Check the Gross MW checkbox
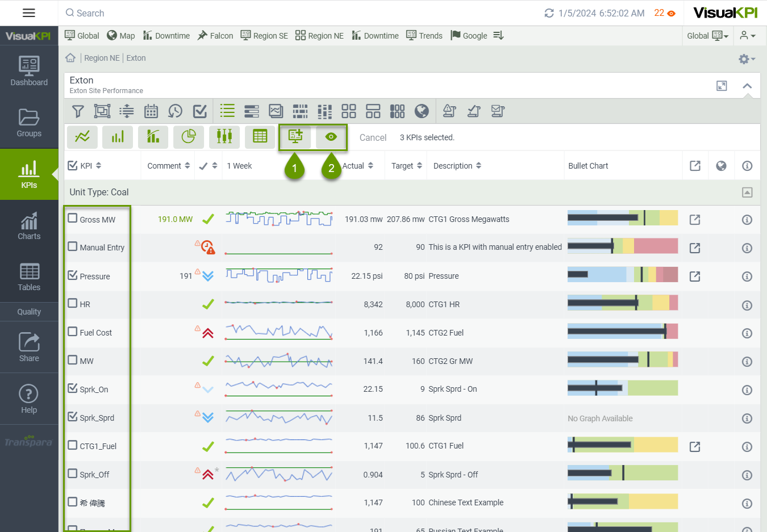 point(73,219)
